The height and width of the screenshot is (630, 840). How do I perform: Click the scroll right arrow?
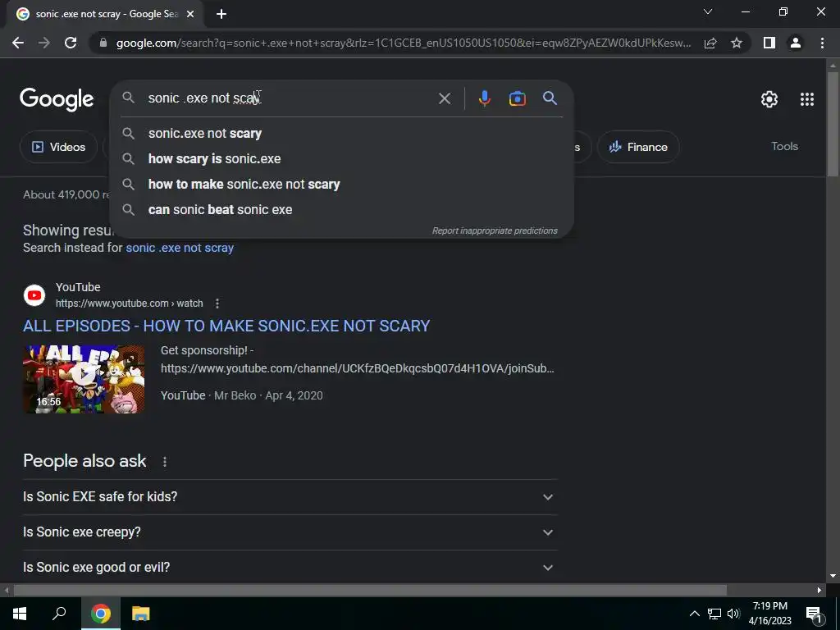pos(819,591)
